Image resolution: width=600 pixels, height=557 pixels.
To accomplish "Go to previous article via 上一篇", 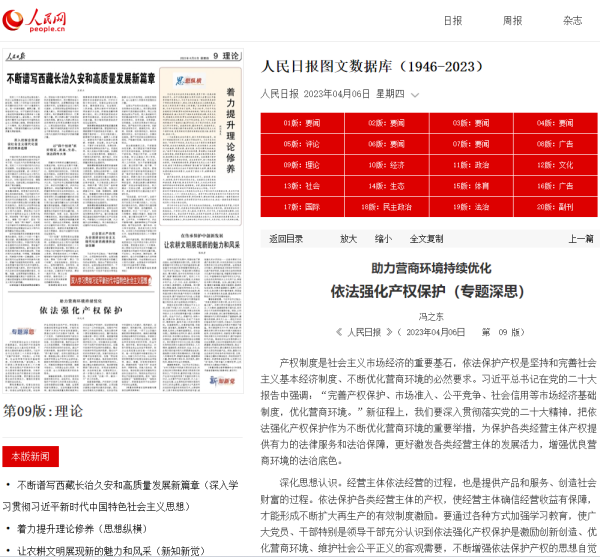I will tap(580, 239).
